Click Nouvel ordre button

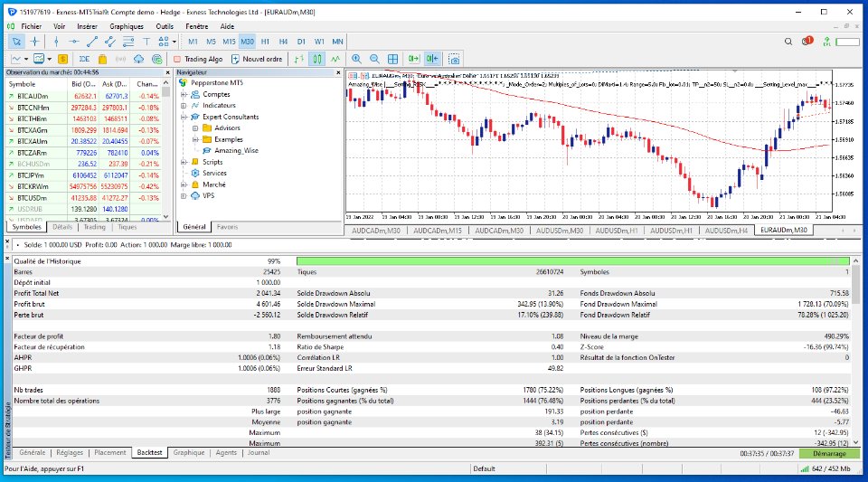click(257, 59)
